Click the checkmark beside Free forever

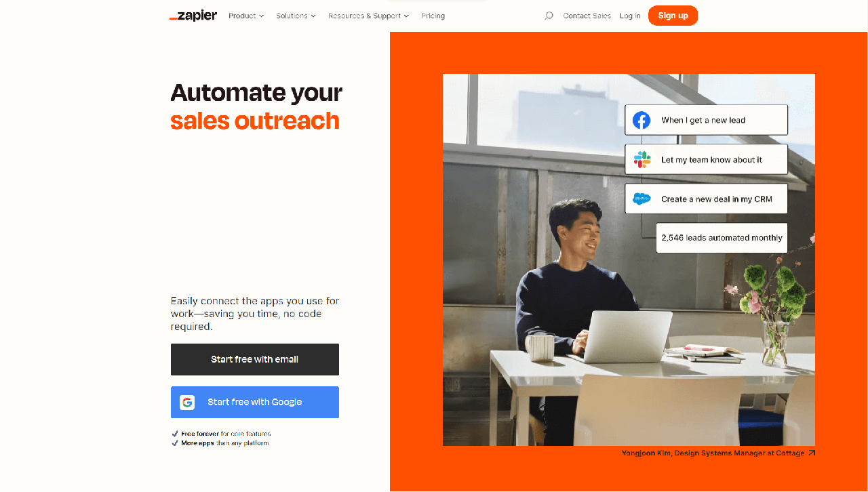tap(175, 434)
